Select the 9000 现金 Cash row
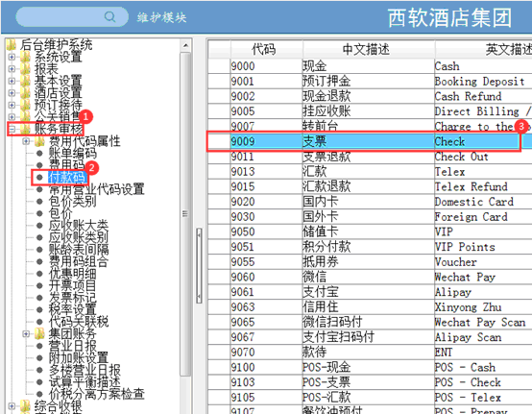This screenshot has width=532, height=414. point(370,66)
